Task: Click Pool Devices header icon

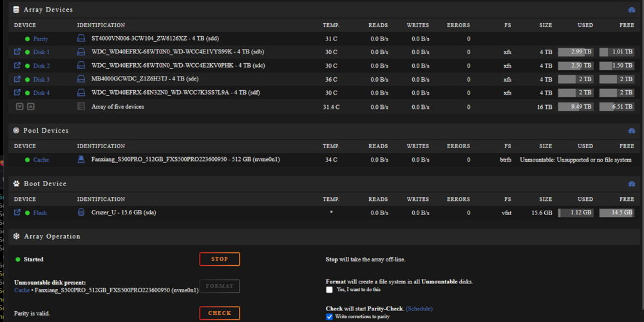Action: tap(16, 131)
